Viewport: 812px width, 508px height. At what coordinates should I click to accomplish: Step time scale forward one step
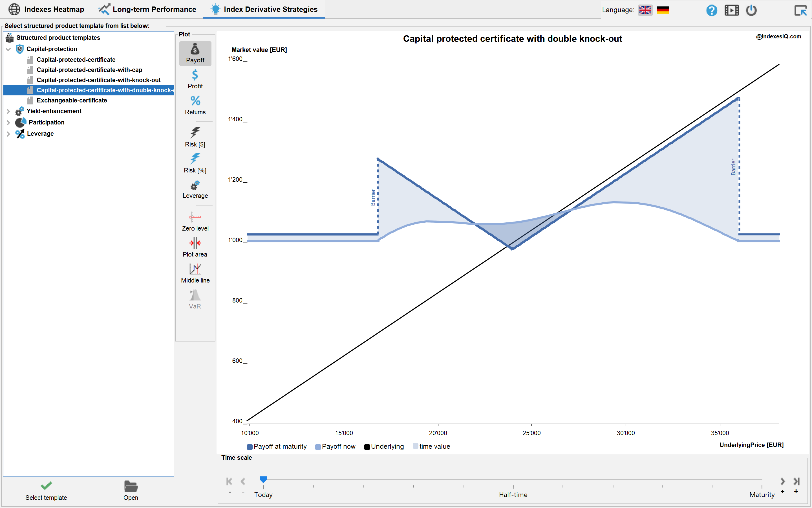point(782,481)
